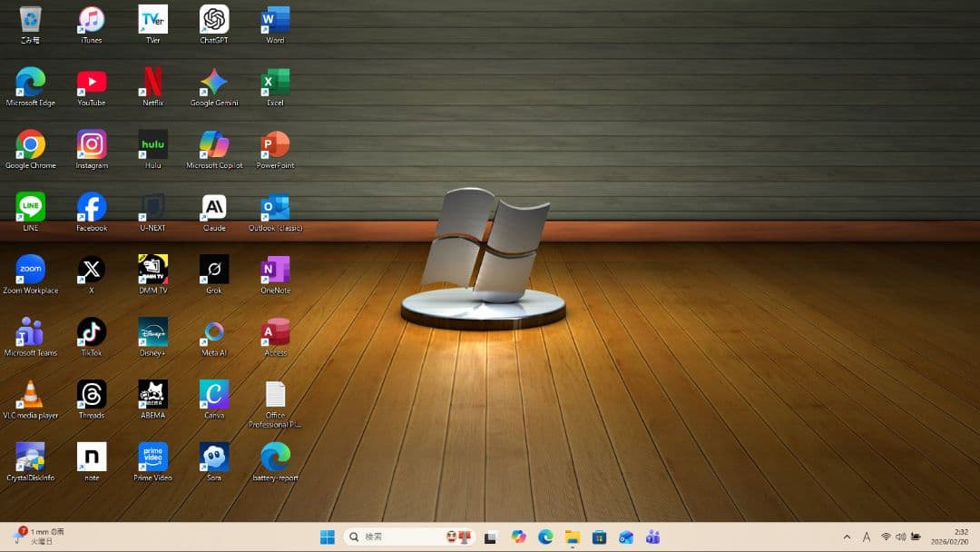Open the Claude desktop app
The image size is (980, 552).
point(213,206)
